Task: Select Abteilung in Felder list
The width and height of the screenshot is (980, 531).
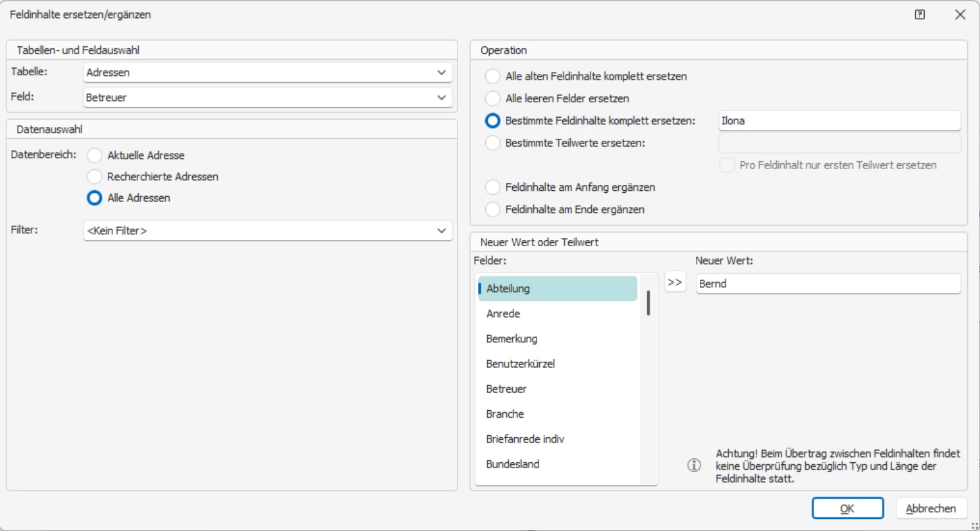Action: click(x=558, y=289)
